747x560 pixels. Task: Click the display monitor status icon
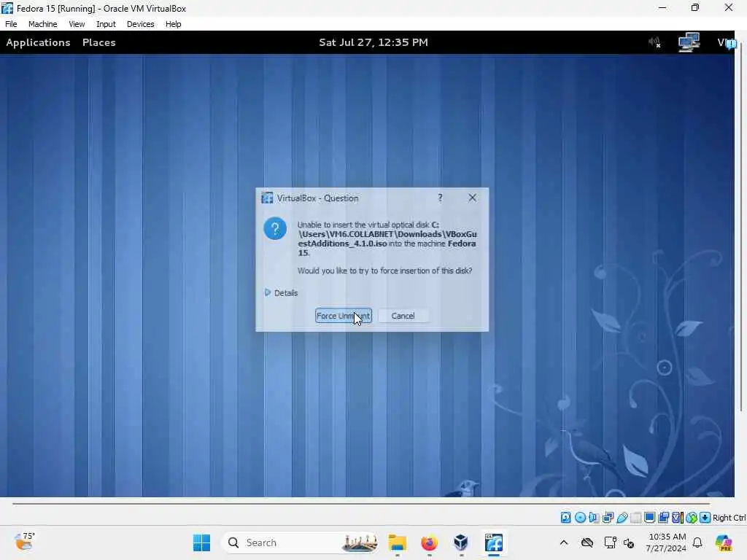(649, 518)
